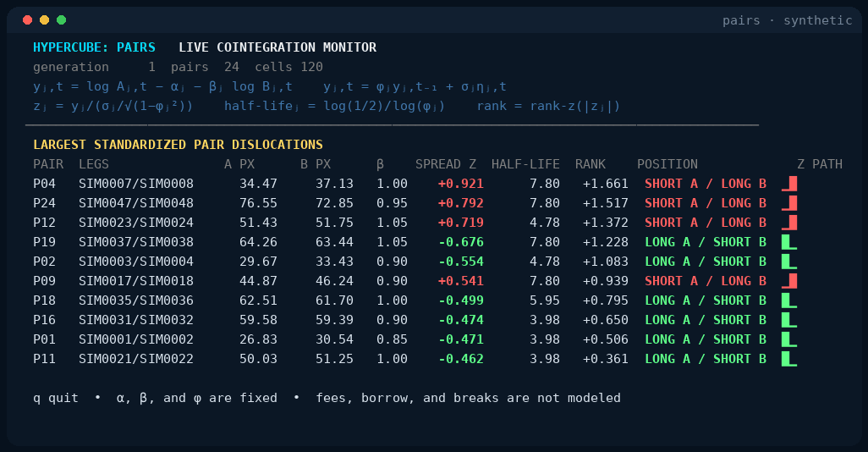
Task: Click rank value +0.361
Action: [606, 359]
